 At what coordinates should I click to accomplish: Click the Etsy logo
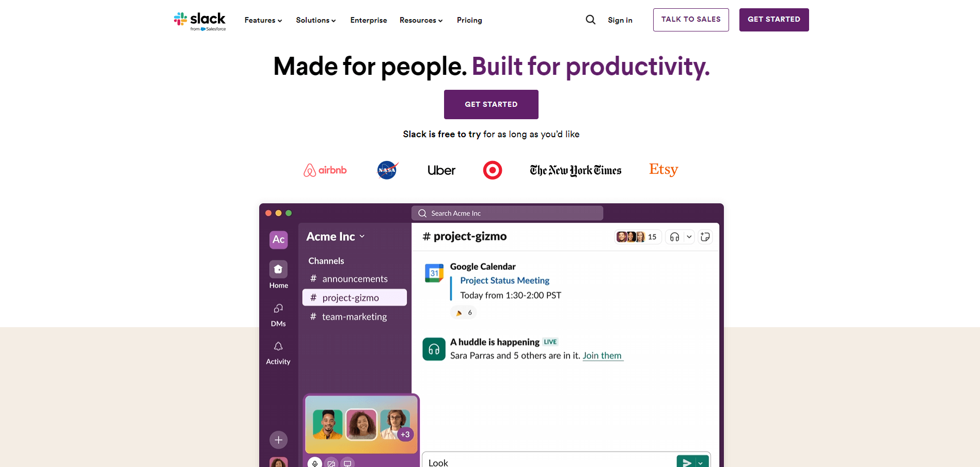[x=663, y=169]
